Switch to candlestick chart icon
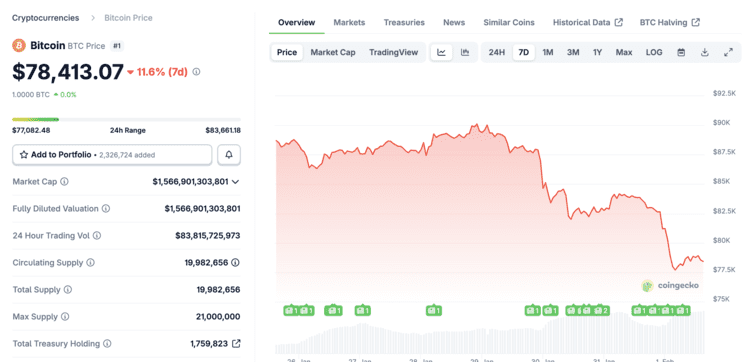The width and height of the screenshot is (749, 362). tap(465, 53)
